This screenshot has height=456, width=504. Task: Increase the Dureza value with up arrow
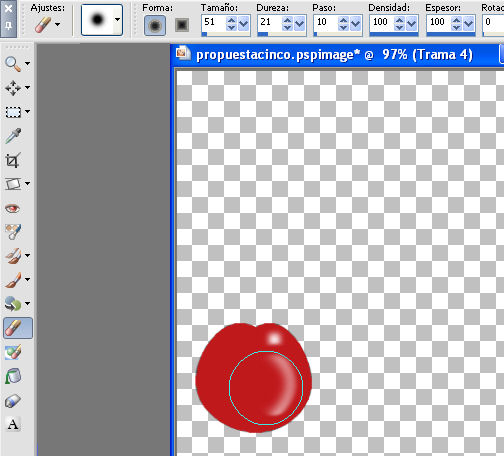click(287, 20)
